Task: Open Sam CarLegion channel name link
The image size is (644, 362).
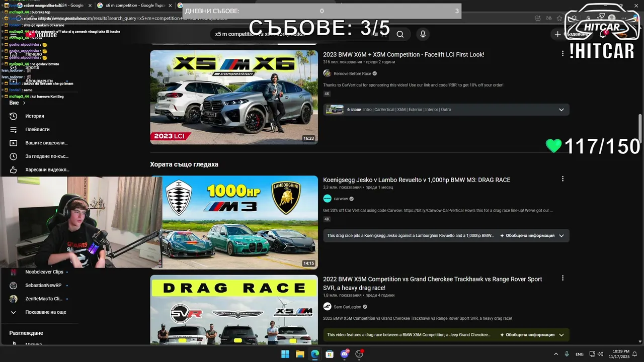Action: [x=348, y=307]
